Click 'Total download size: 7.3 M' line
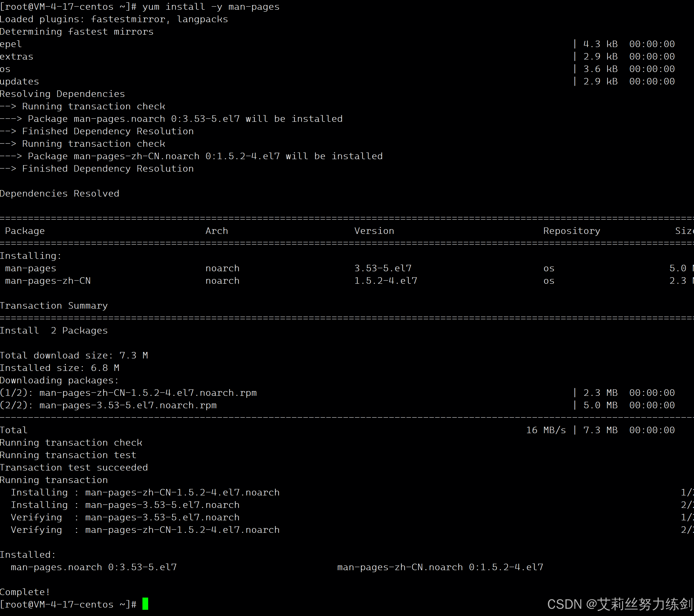The image size is (694, 616). click(74, 355)
